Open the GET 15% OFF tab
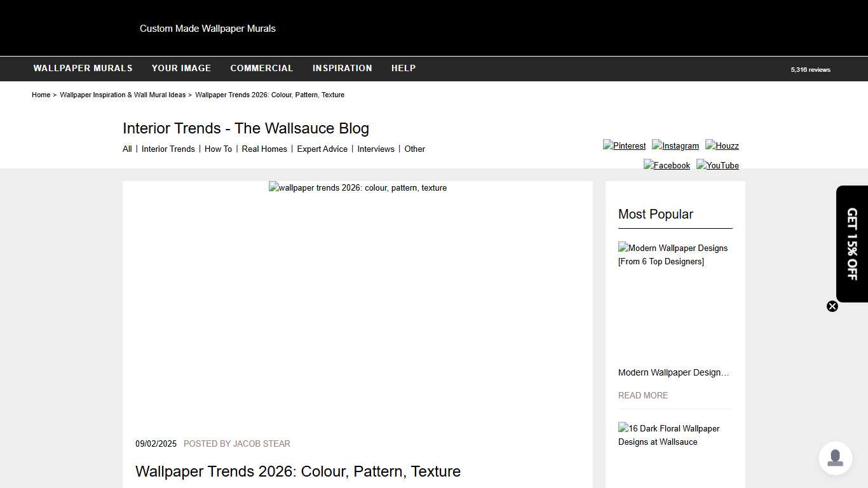The width and height of the screenshot is (868, 488). [x=851, y=243]
